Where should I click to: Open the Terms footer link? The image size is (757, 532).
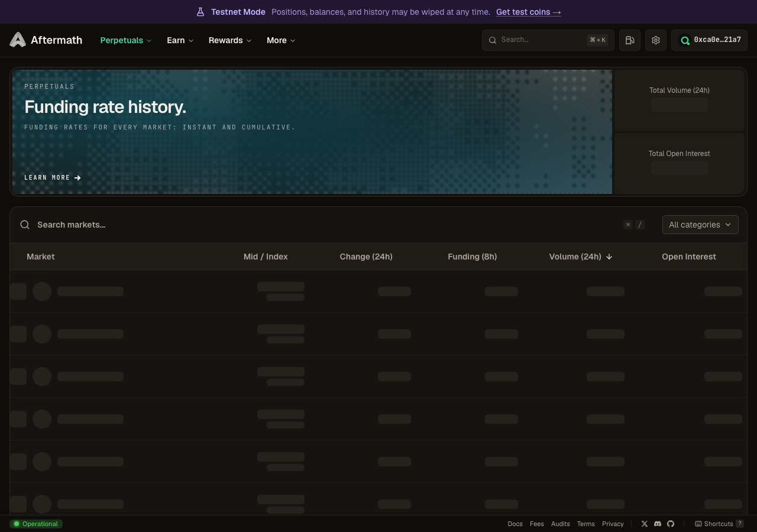(586, 524)
